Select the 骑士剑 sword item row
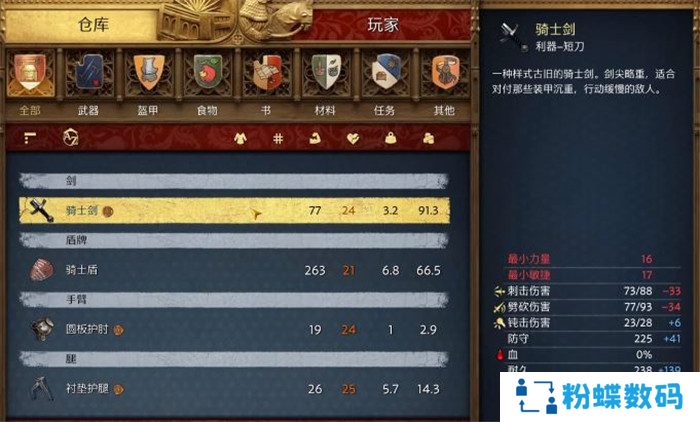This screenshot has width=700, height=422. [234, 210]
